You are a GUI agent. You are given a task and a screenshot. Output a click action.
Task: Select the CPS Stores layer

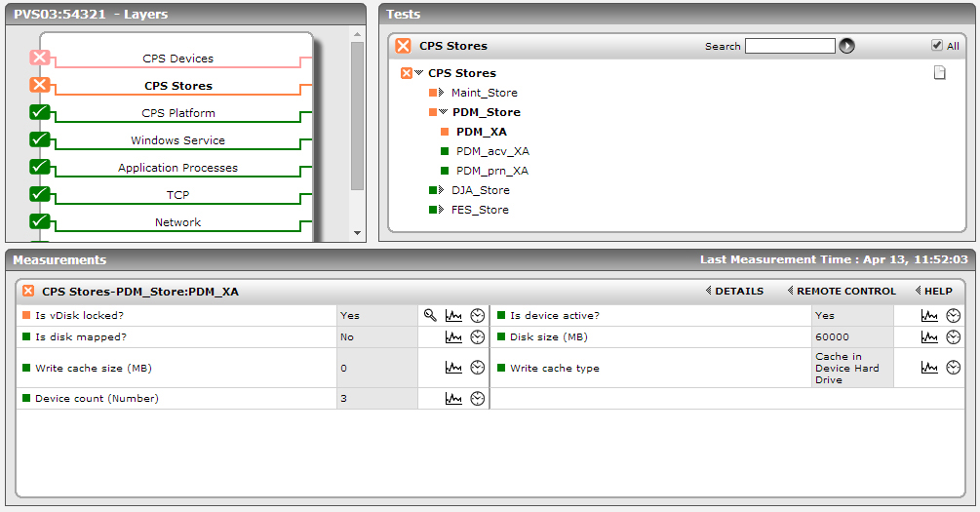(178, 86)
